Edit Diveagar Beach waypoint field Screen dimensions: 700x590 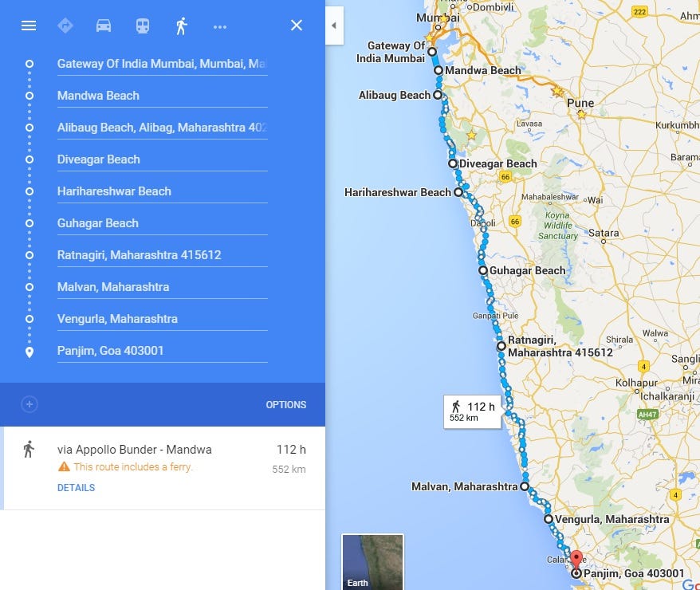coord(162,159)
